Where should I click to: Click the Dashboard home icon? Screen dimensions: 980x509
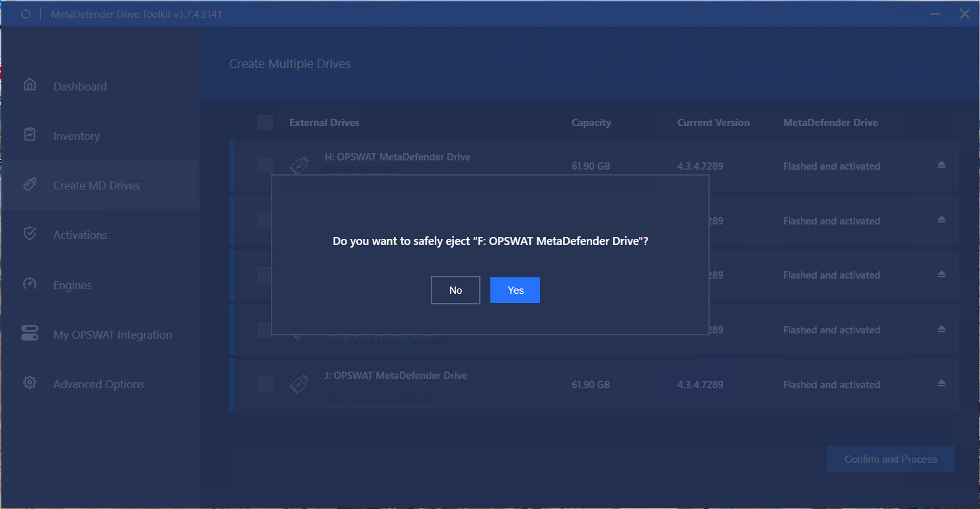coord(29,85)
